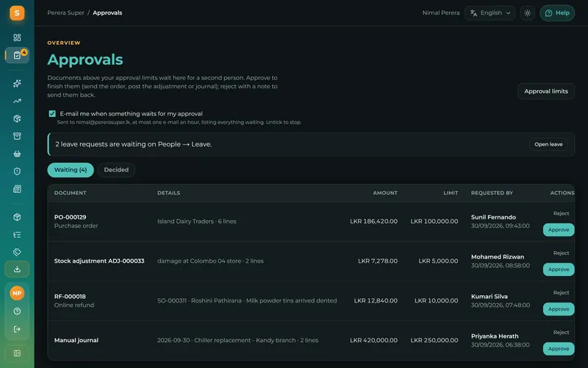The image size is (588, 368).
Task: Click amount LKR 12,840.00
Action: (376, 300)
